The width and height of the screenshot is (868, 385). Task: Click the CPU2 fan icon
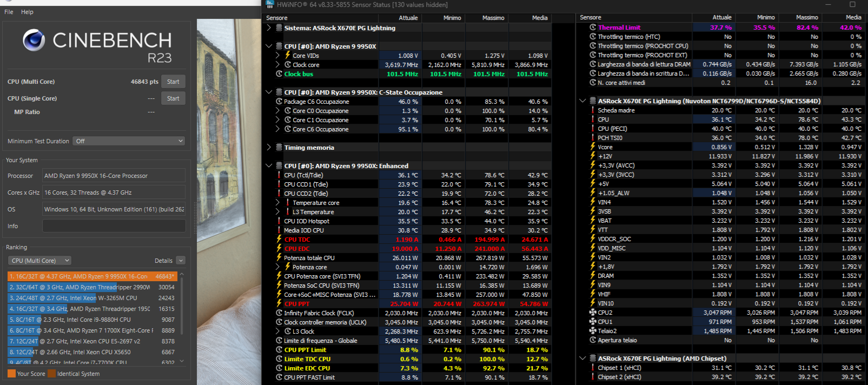[593, 313]
